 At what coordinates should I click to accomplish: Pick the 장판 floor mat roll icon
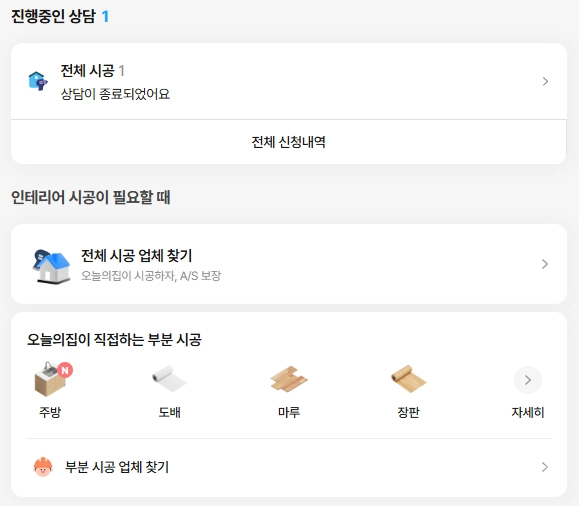tap(408, 379)
